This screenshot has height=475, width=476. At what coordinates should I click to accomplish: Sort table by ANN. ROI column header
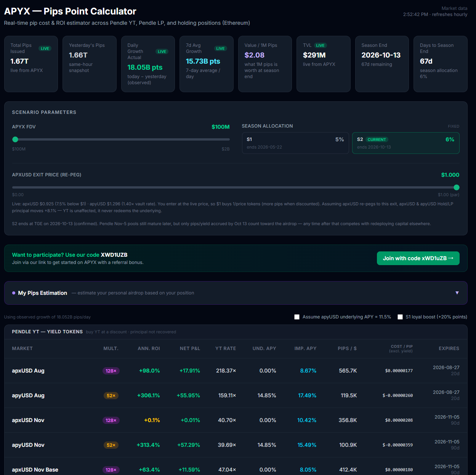coord(149,349)
